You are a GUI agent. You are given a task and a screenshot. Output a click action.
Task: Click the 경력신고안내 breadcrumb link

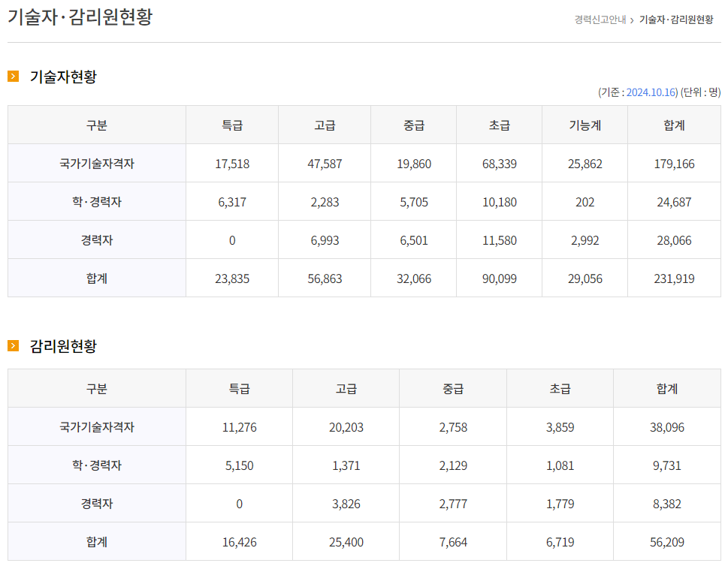pos(600,20)
